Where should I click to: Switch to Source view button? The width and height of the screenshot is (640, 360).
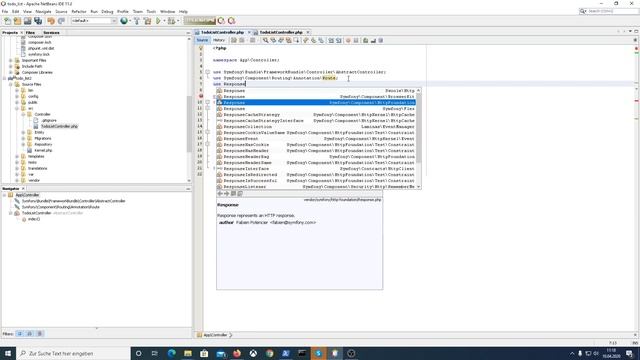pyautogui.click(x=202, y=40)
